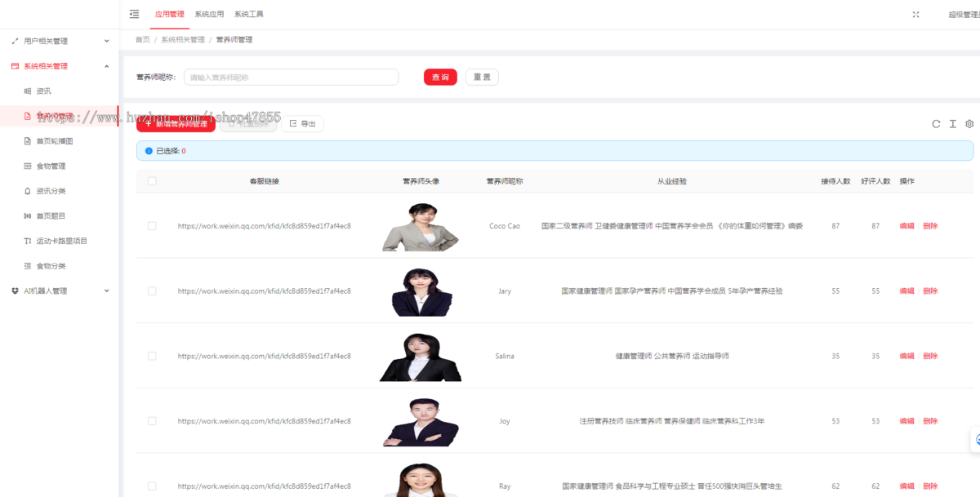The height and width of the screenshot is (497, 980).
Task: Click the 新增营养师管理 add button
Action: (176, 124)
